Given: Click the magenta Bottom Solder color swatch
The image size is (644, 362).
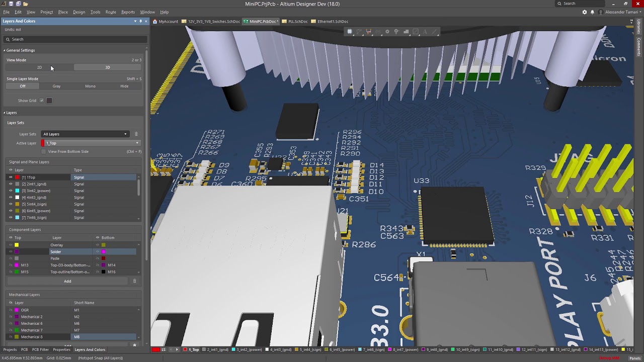Looking at the screenshot, I should point(103,251).
